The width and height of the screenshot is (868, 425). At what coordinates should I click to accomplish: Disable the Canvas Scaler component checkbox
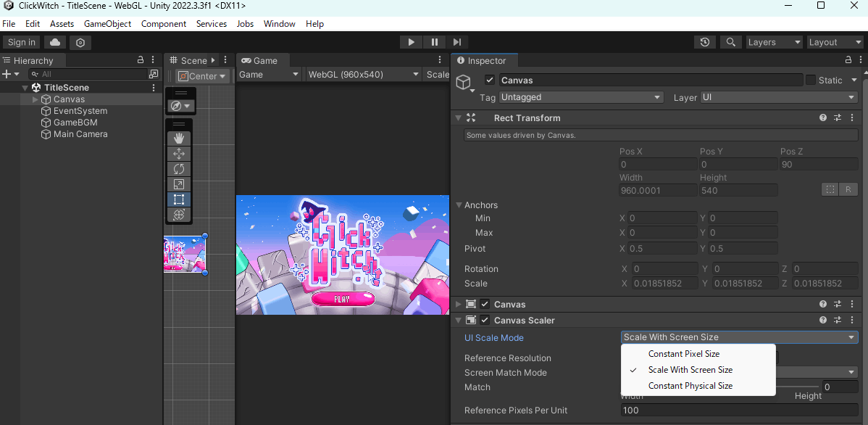coord(485,320)
